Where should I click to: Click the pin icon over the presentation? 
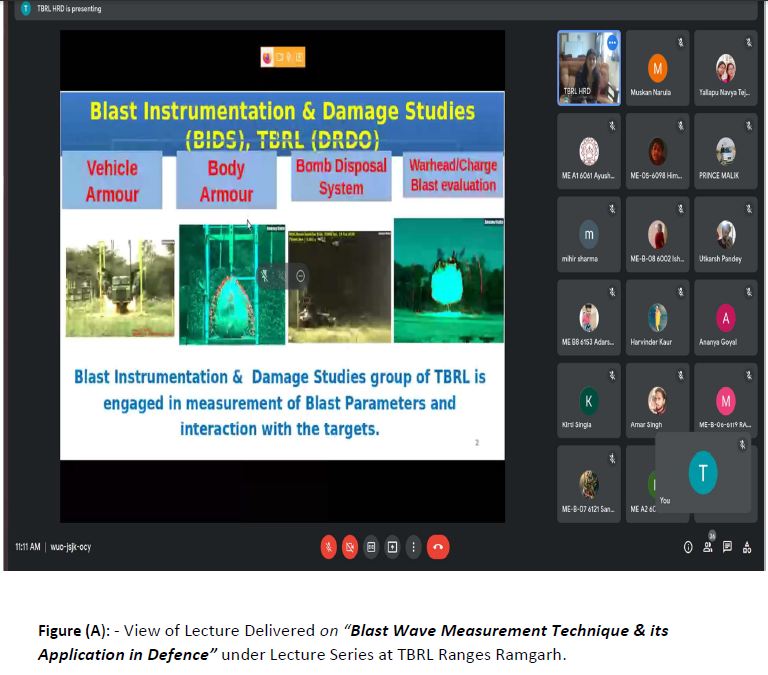point(265,276)
